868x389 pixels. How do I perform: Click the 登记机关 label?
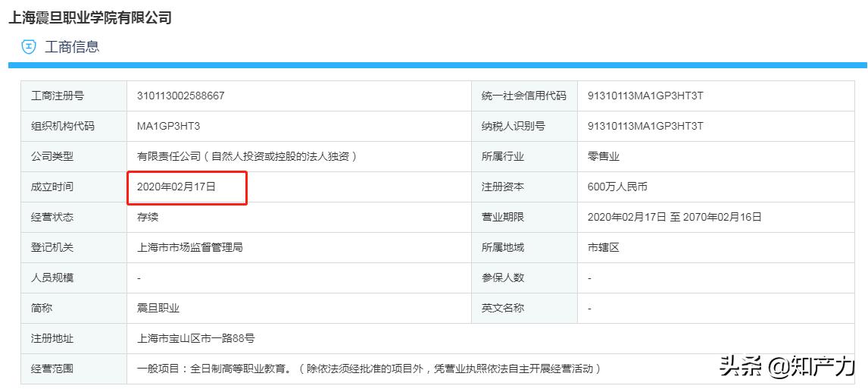[52, 248]
